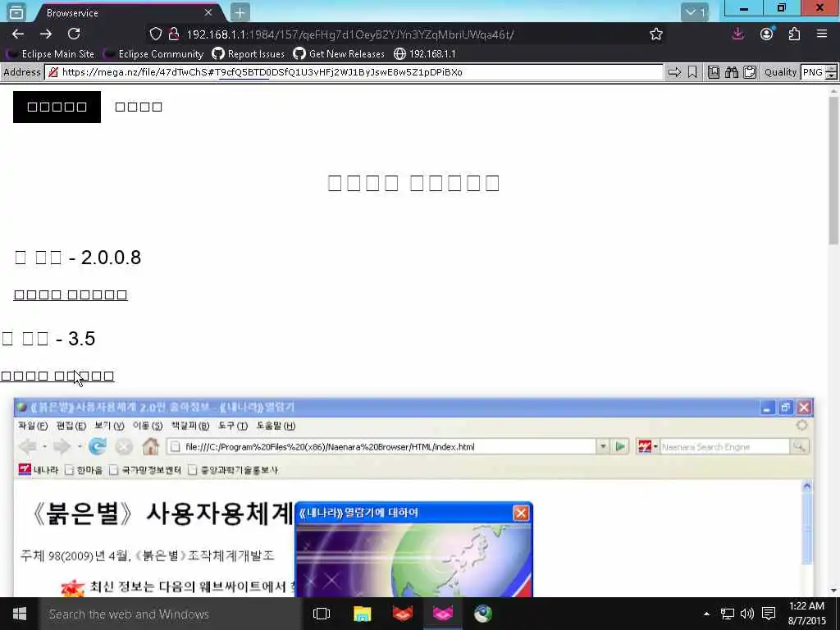
Task: Click the Browservice security status icon beside Address
Action: coord(53,72)
